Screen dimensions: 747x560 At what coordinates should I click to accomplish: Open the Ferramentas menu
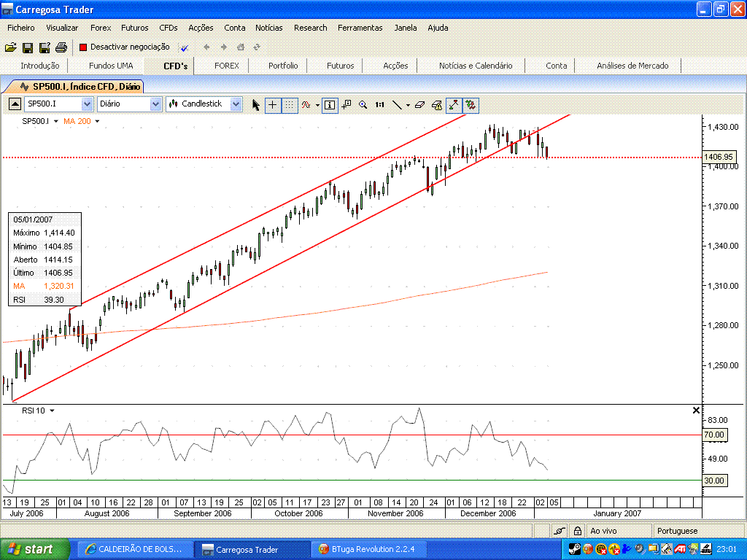click(360, 28)
